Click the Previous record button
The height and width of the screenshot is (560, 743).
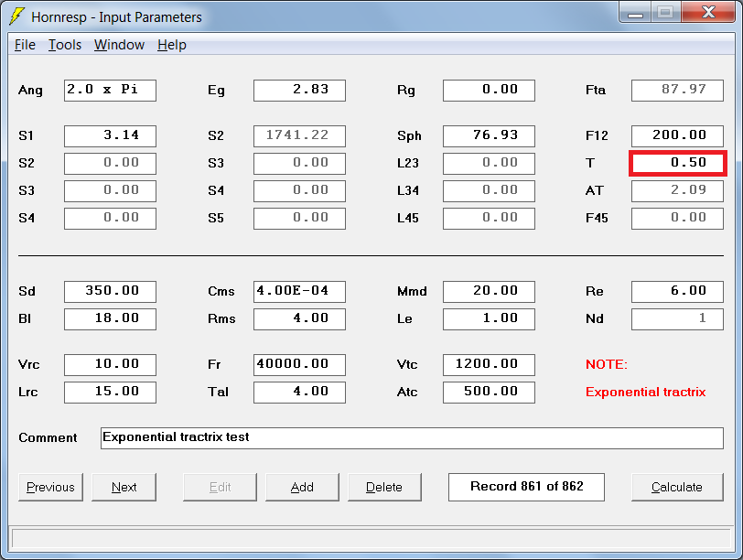click(x=50, y=487)
